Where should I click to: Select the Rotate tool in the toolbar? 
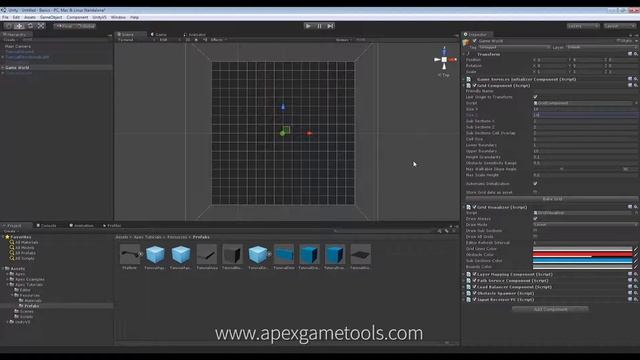coord(30,26)
